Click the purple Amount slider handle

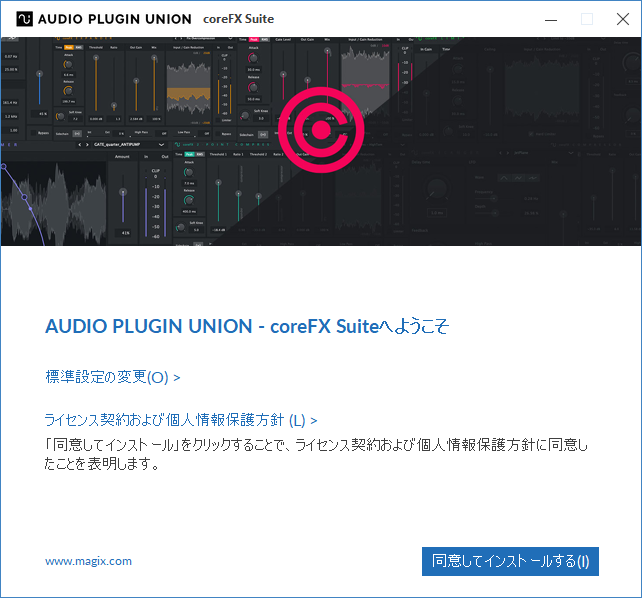coord(123,192)
